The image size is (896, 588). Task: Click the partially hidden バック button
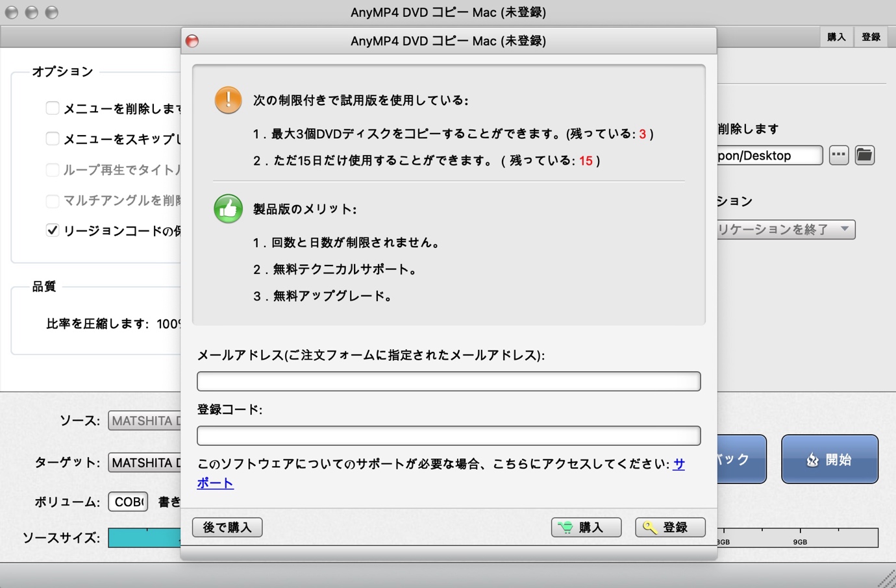[741, 459]
